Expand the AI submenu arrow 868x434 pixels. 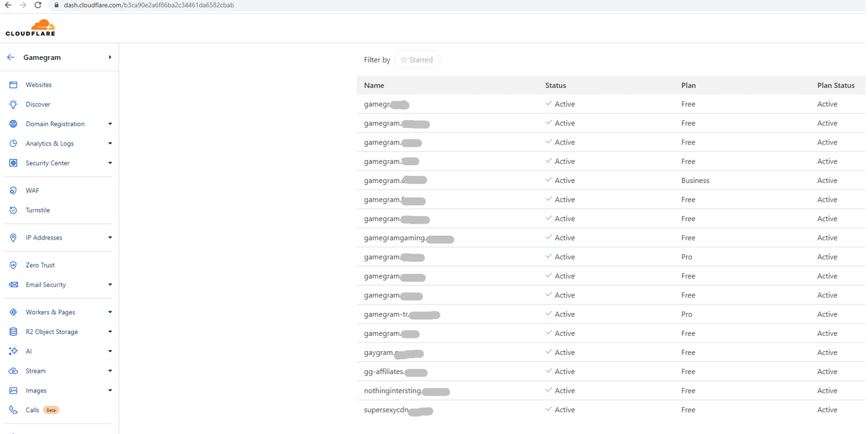click(x=110, y=351)
